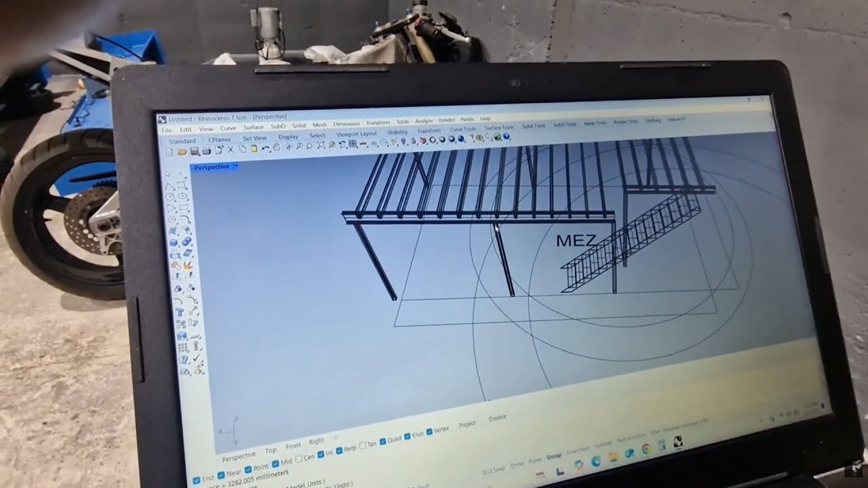Select the pointer Select tool in sidebar
The height and width of the screenshot is (488, 868).
[168, 174]
